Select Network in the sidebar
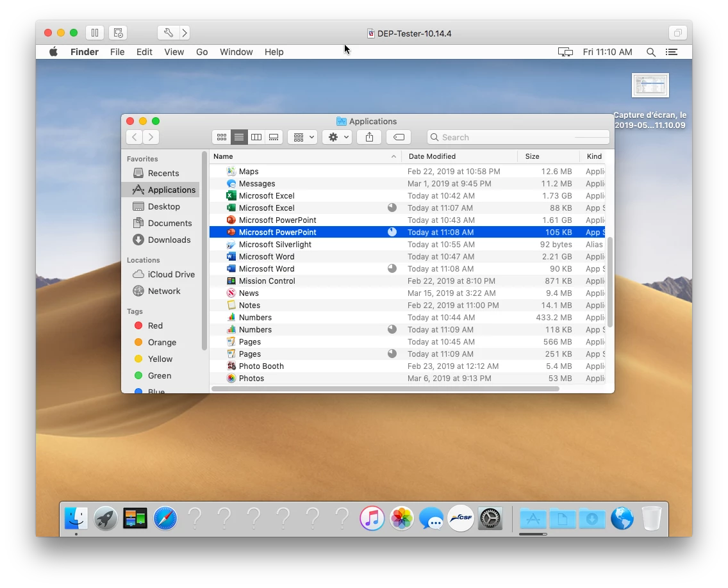Viewport: 728px width, 588px height. (x=161, y=291)
